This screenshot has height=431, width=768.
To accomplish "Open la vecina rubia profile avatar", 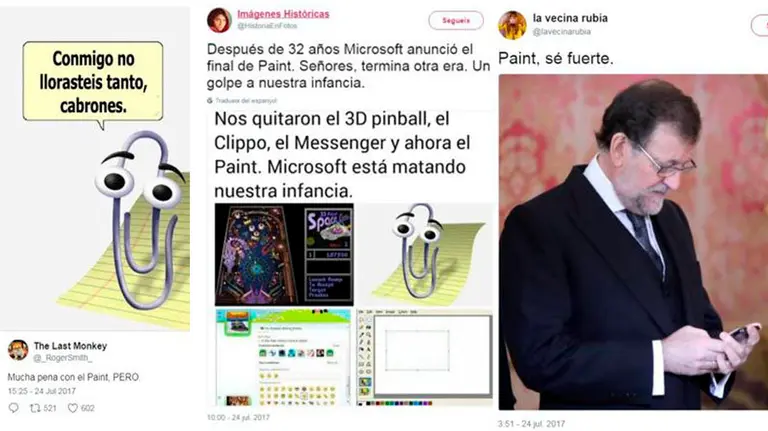I will point(512,24).
